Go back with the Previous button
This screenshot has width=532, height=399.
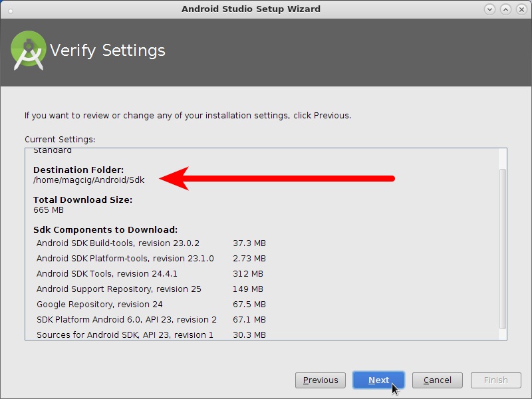pos(321,380)
